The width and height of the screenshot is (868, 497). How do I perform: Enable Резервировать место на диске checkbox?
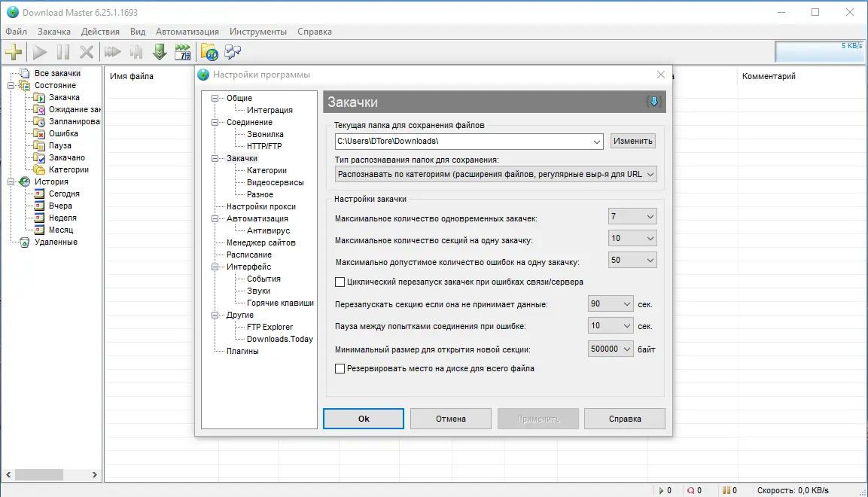340,368
